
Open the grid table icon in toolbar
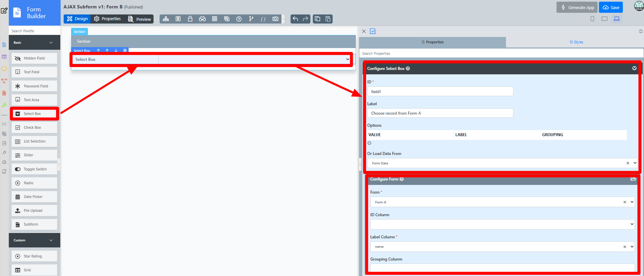[214, 19]
